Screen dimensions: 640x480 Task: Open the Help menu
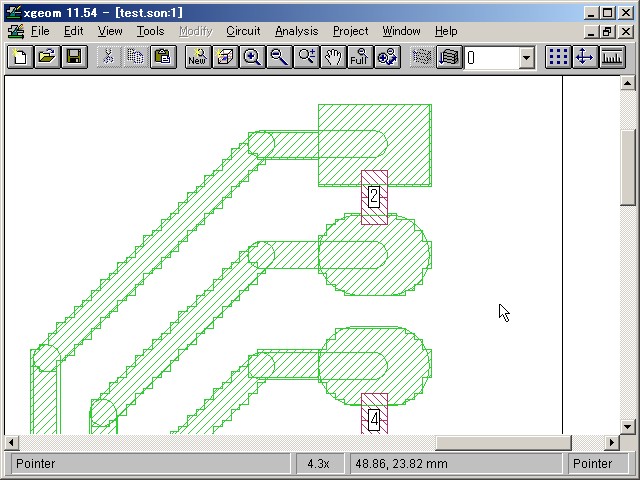coord(446,31)
